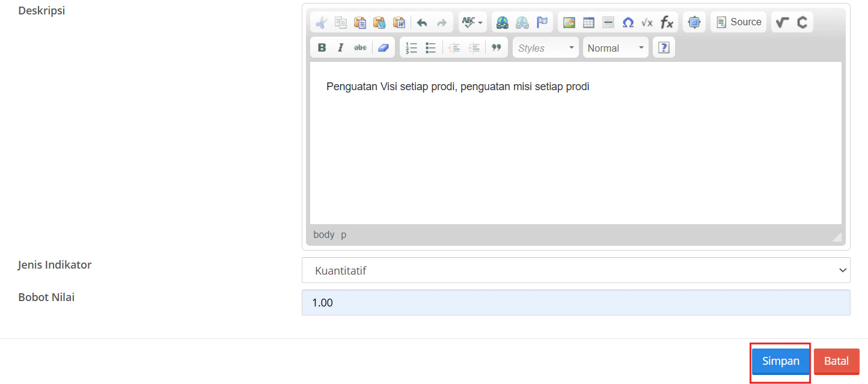This screenshot has height=384, width=868.
Task: Toggle the numbered list formatting
Action: click(411, 47)
